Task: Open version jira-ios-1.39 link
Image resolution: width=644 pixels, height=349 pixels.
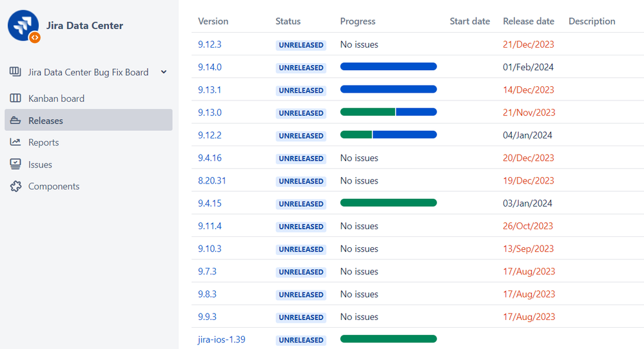Action: tap(221, 339)
